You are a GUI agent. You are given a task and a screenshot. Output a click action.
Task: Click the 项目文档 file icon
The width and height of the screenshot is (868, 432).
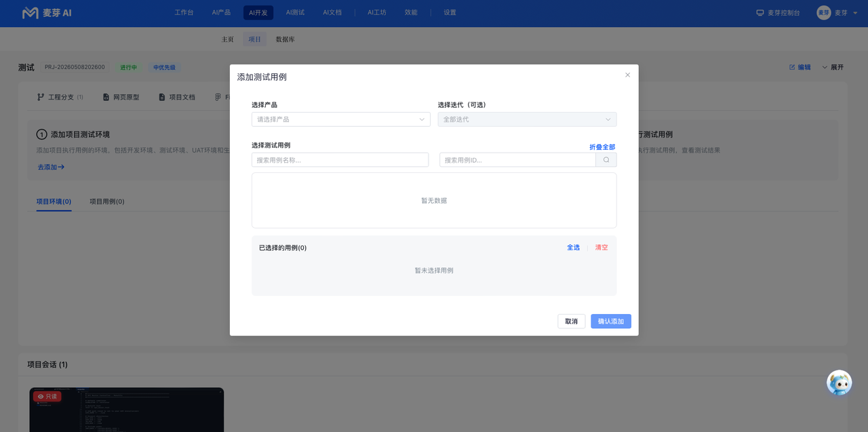pyautogui.click(x=161, y=97)
